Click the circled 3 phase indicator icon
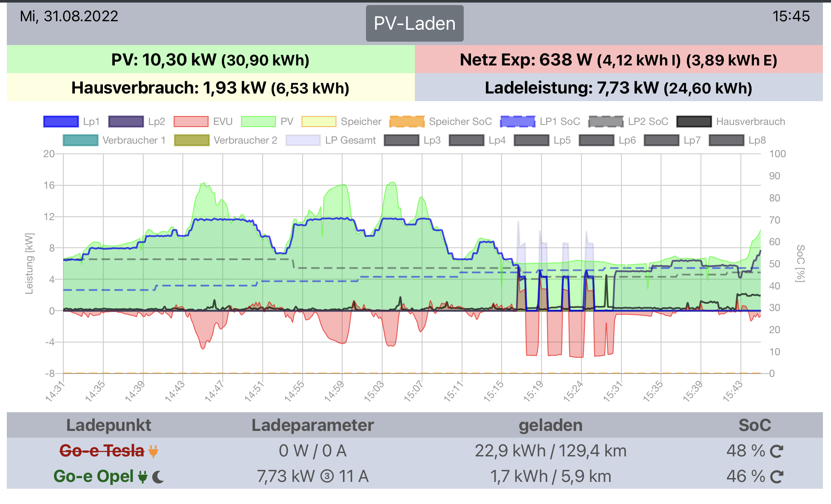831x504 pixels. (x=327, y=476)
